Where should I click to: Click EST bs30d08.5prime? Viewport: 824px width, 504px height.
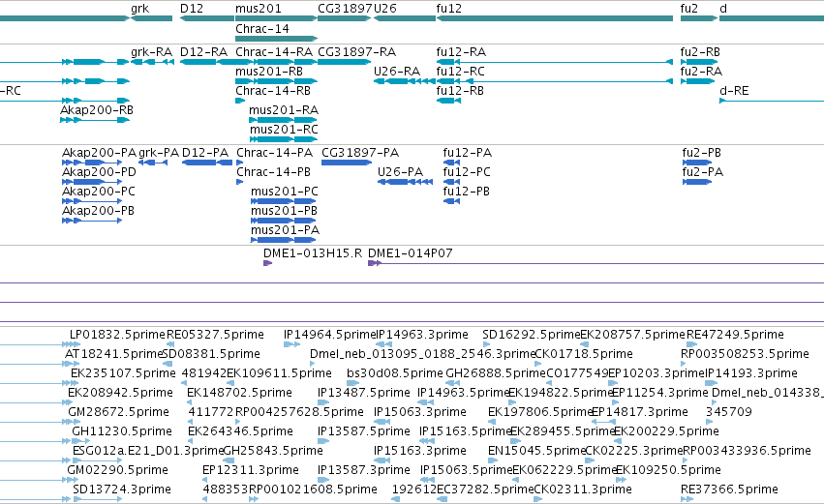tap(395, 373)
